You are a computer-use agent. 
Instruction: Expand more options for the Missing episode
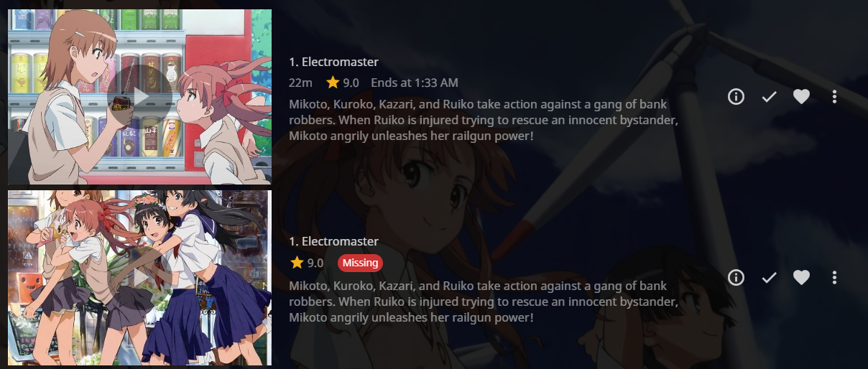pos(834,277)
